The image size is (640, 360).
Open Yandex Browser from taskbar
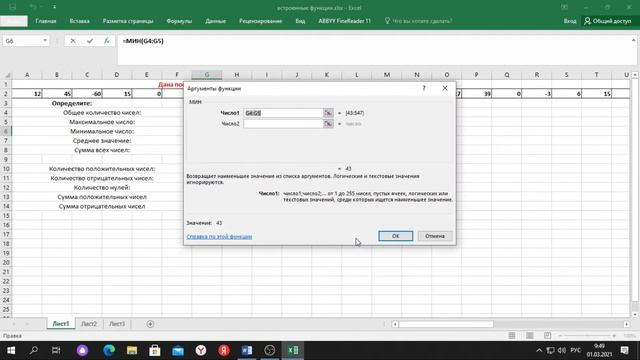tap(201, 350)
